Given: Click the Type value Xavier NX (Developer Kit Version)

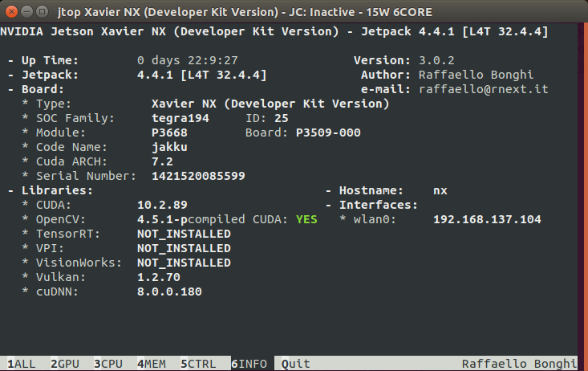Looking at the screenshot, I should (270, 104).
